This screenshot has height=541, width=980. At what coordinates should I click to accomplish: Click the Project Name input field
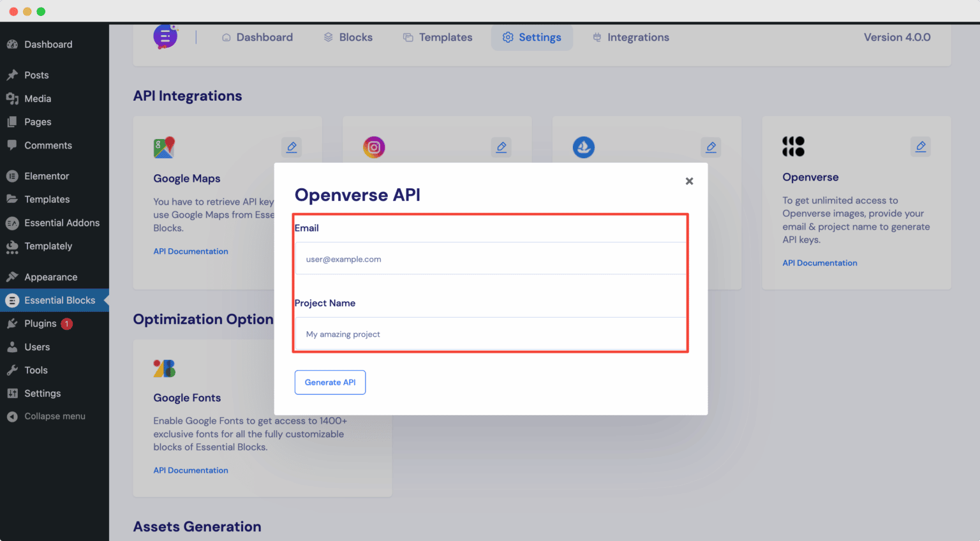click(490, 334)
